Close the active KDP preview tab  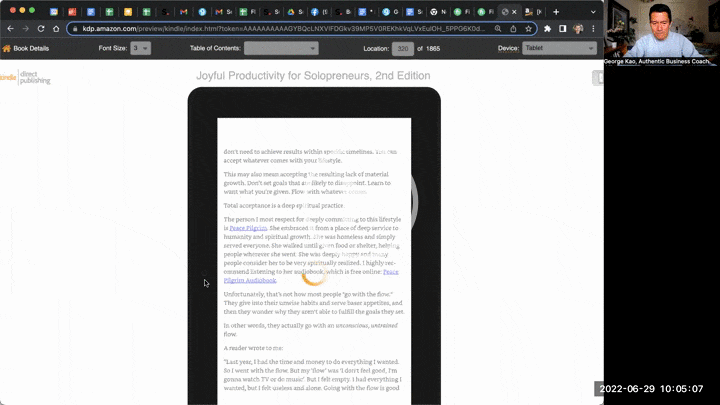tap(514, 12)
